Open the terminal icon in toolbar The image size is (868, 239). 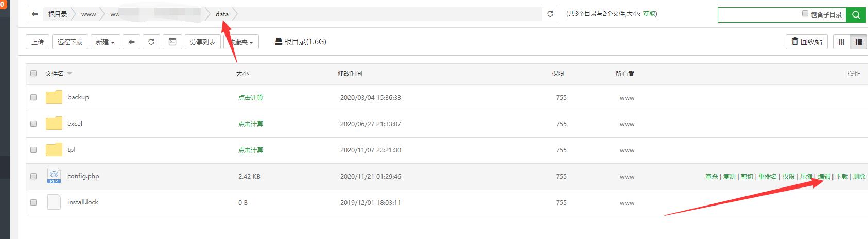click(173, 42)
